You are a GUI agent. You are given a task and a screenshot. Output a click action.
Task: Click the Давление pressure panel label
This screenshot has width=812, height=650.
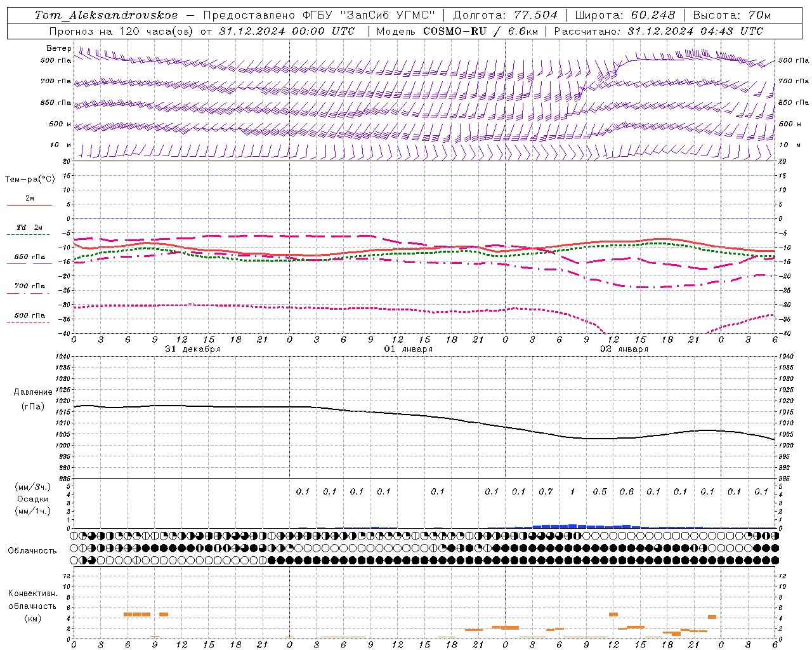coord(33,392)
